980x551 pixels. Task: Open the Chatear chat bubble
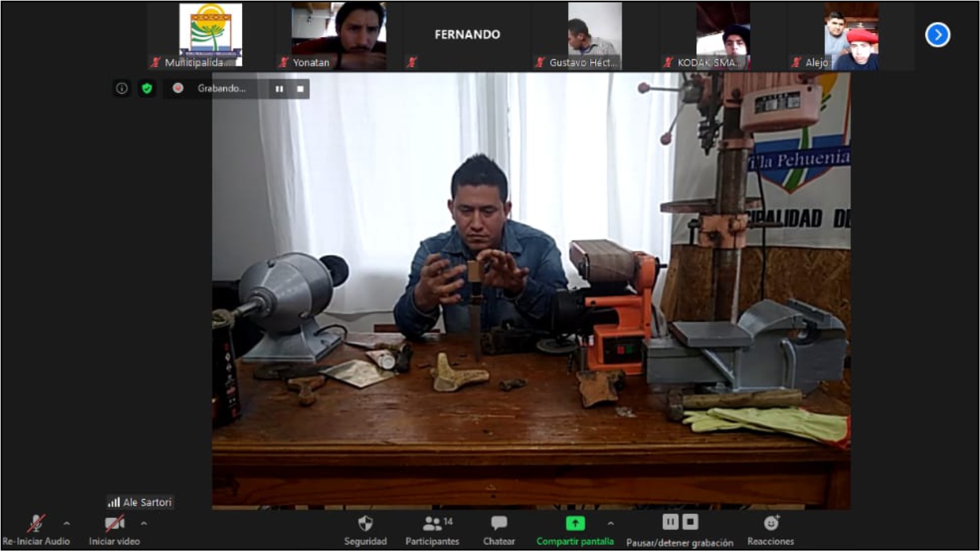[x=499, y=524]
